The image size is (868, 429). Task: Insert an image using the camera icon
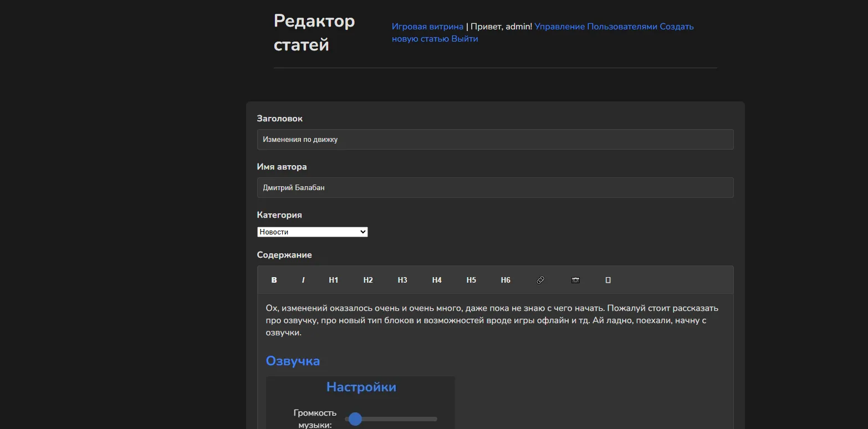(x=575, y=280)
